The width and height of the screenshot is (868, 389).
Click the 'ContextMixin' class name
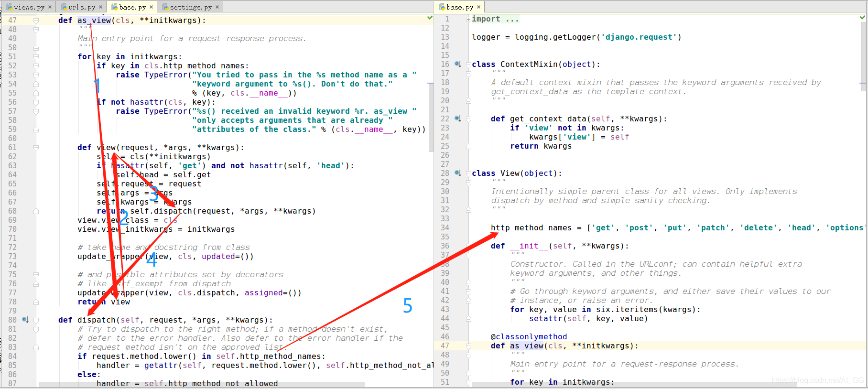pos(529,65)
